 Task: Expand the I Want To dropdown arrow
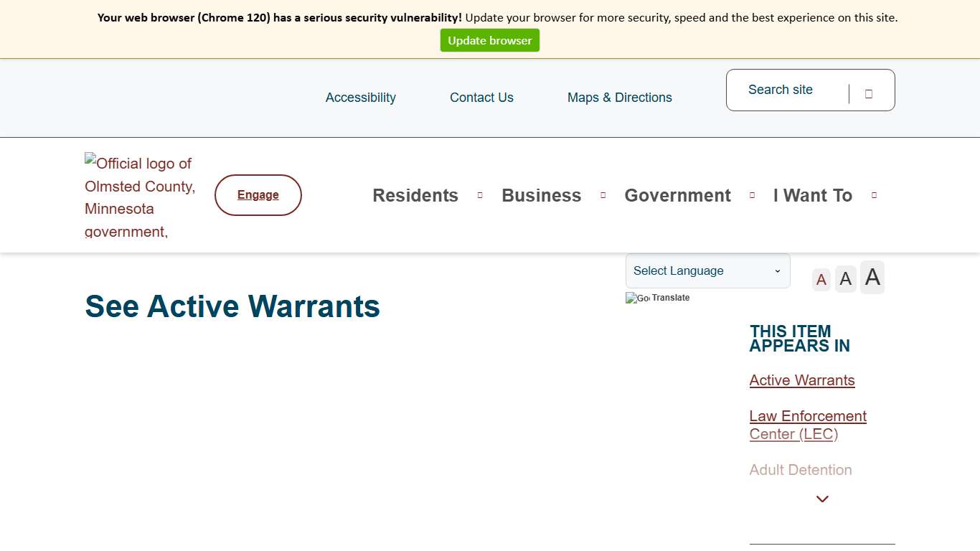(874, 194)
